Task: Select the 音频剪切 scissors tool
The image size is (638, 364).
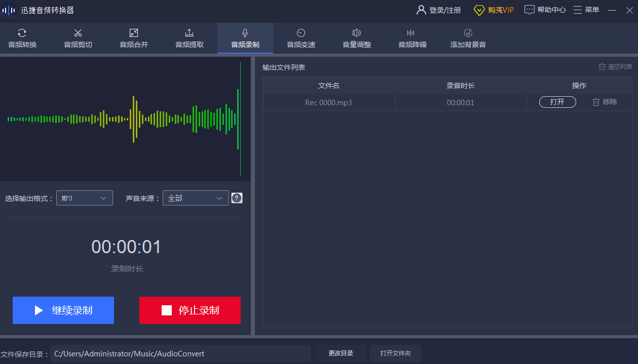Action: pyautogui.click(x=78, y=38)
